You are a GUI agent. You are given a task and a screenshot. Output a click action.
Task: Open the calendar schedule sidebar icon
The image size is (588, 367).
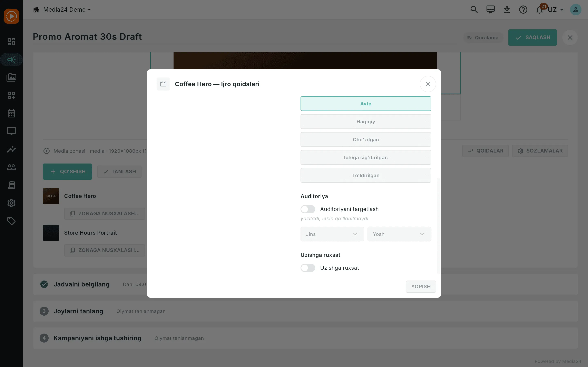[x=11, y=113]
